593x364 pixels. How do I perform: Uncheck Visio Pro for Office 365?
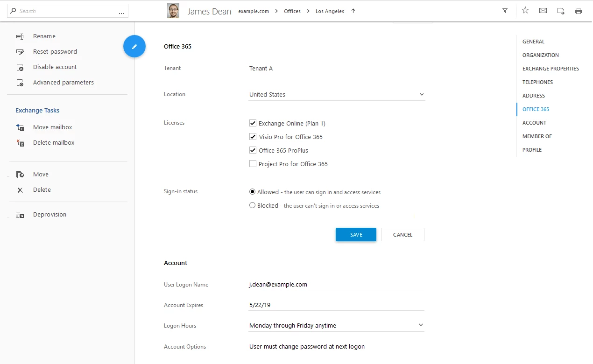(x=253, y=137)
